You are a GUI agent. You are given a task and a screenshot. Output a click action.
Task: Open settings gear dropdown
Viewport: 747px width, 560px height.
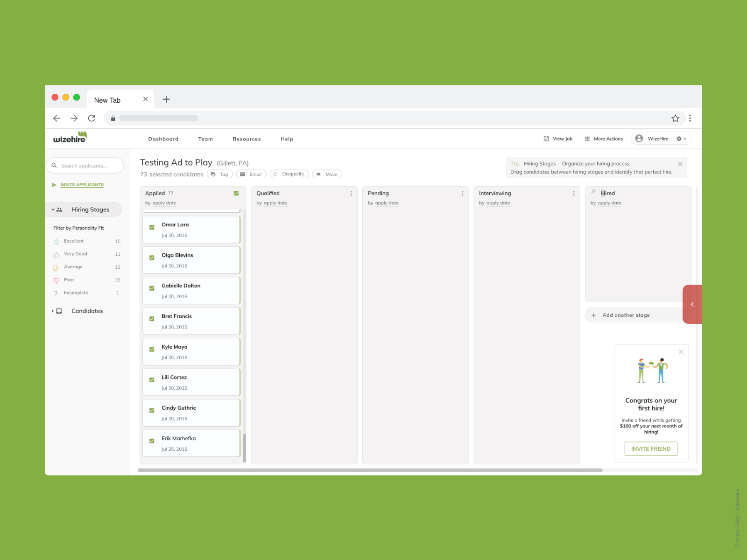click(682, 139)
